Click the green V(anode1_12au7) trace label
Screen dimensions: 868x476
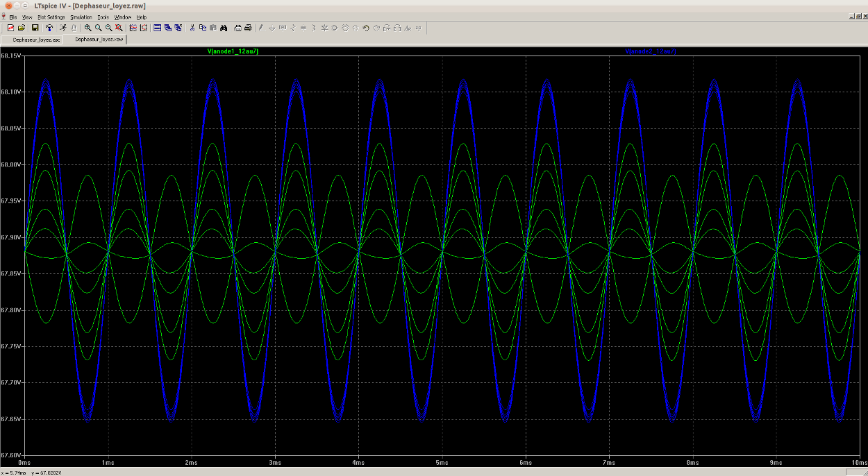233,51
